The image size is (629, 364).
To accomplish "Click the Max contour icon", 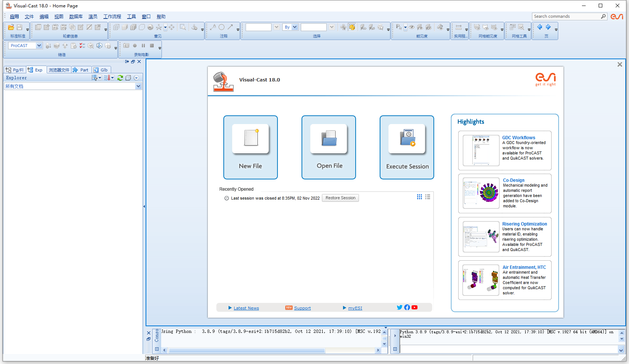I will coord(64,27).
